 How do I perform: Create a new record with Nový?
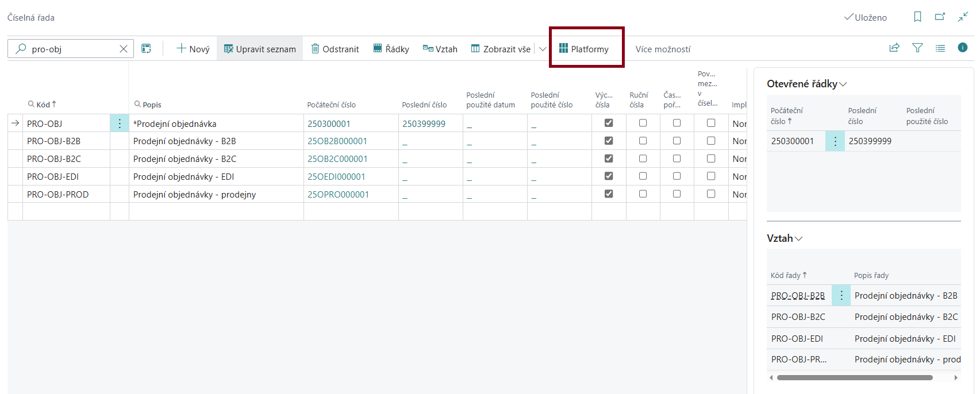[193, 49]
